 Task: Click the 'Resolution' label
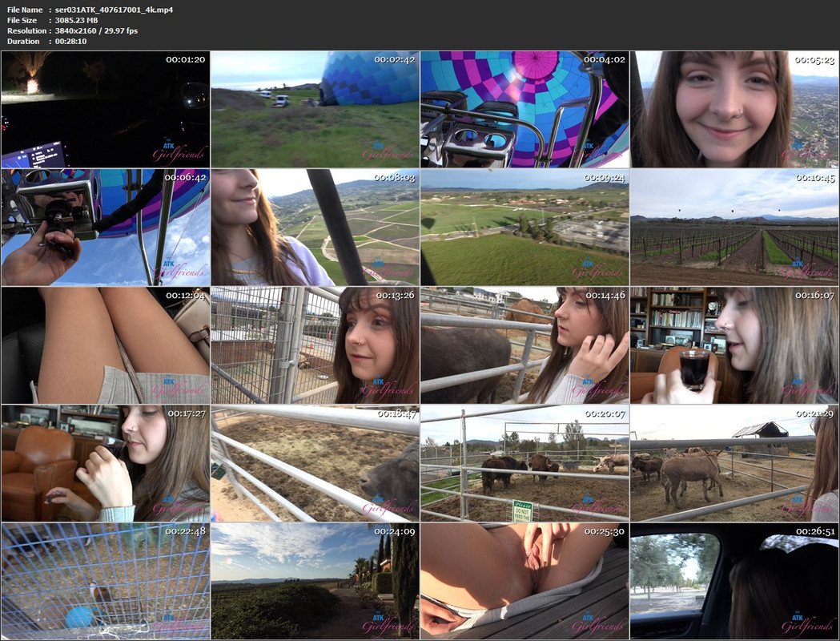tap(26, 30)
